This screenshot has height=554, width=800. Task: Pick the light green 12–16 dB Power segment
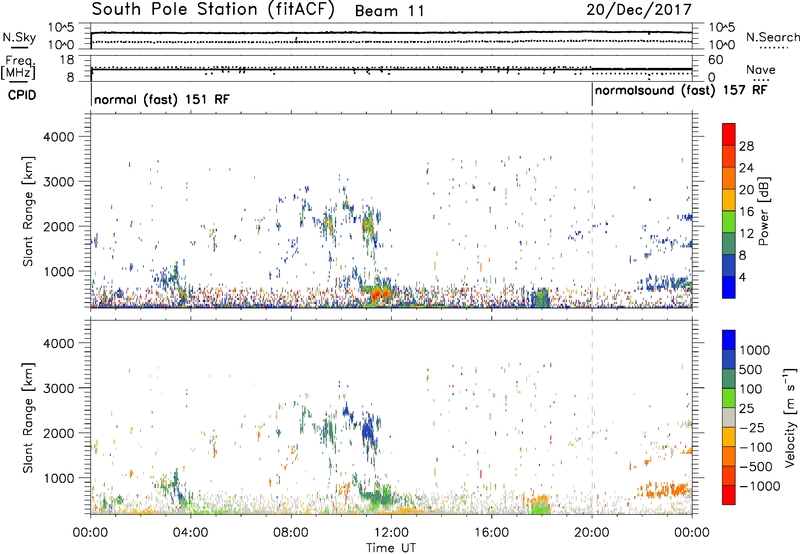(x=729, y=221)
